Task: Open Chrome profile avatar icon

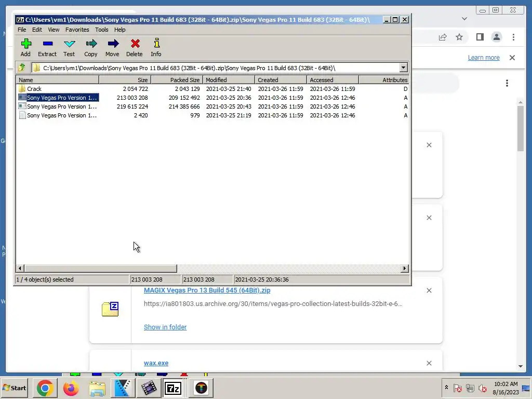Action: tap(496, 37)
